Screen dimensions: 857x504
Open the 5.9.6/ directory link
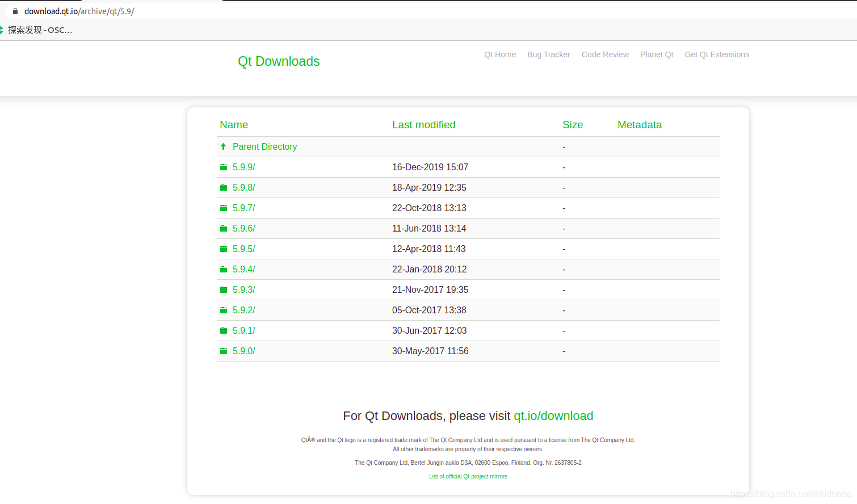coord(244,229)
